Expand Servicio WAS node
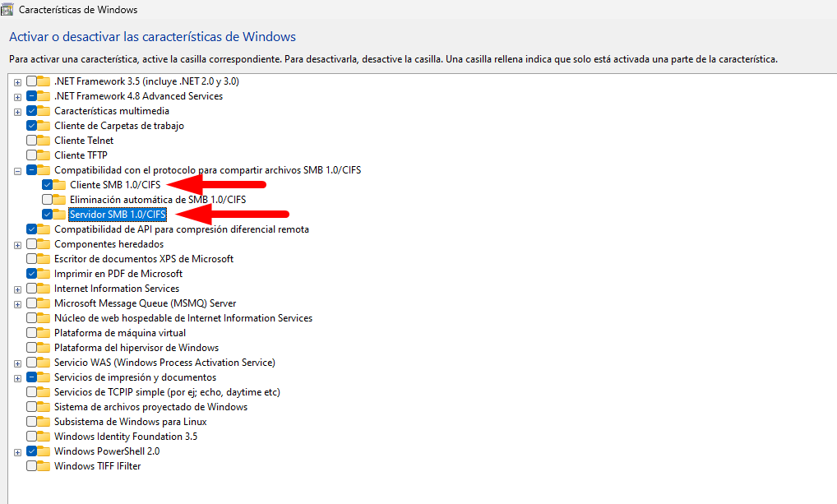 (x=17, y=363)
